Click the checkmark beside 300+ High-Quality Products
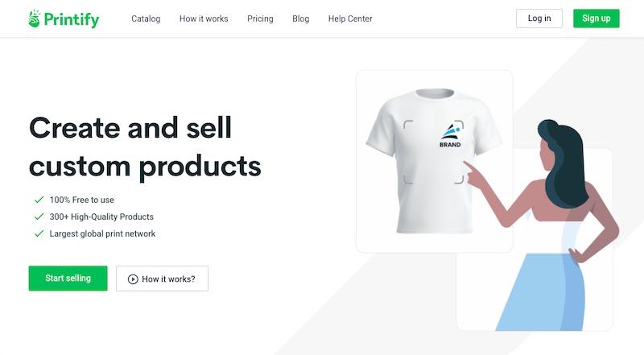The width and height of the screenshot is (644, 355). click(39, 217)
